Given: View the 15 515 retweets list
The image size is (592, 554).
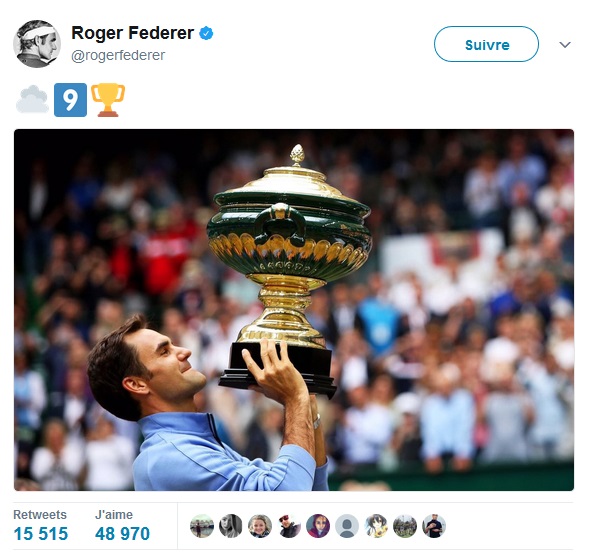Looking at the screenshot, I should 41,526.
